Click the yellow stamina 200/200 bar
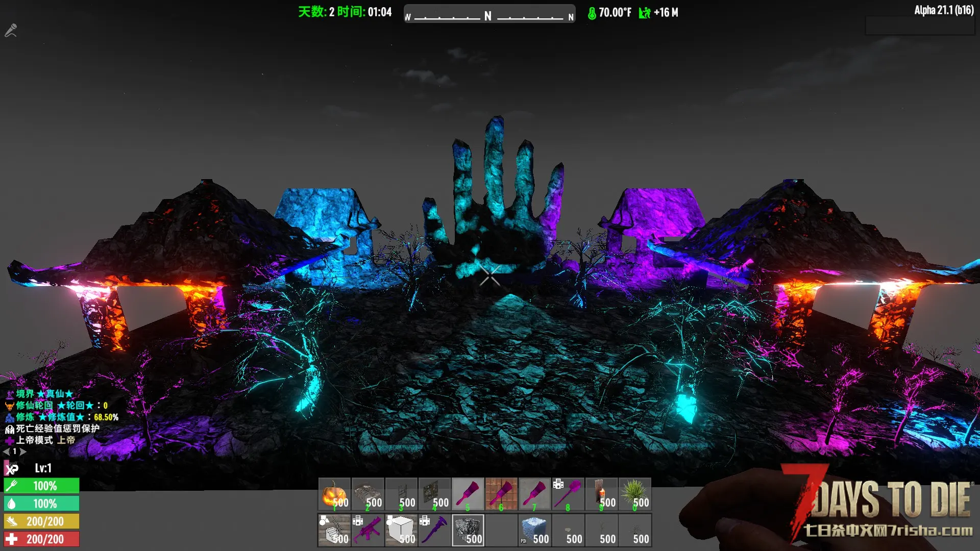Viewport: 980px width, 551px height. point(42,521)
